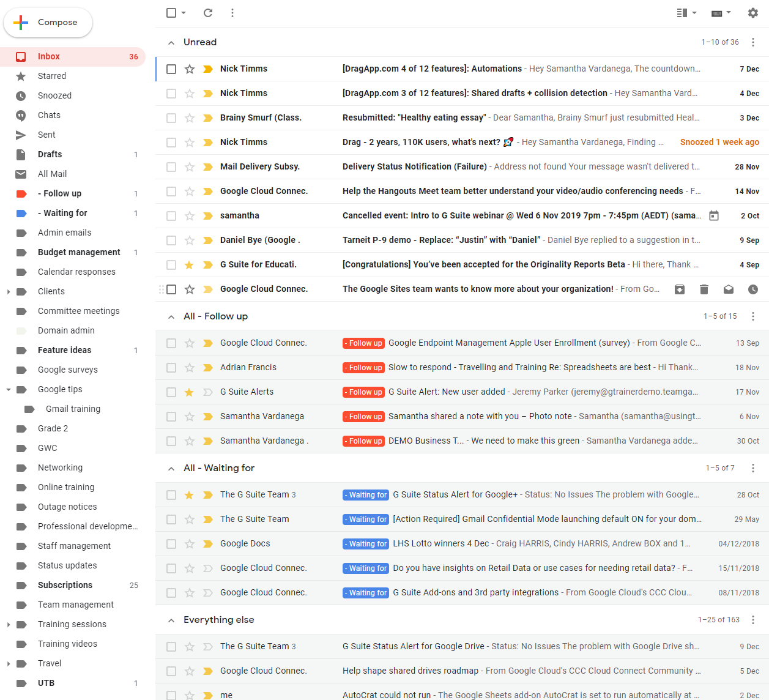Collapse the Everything else section

171,620
